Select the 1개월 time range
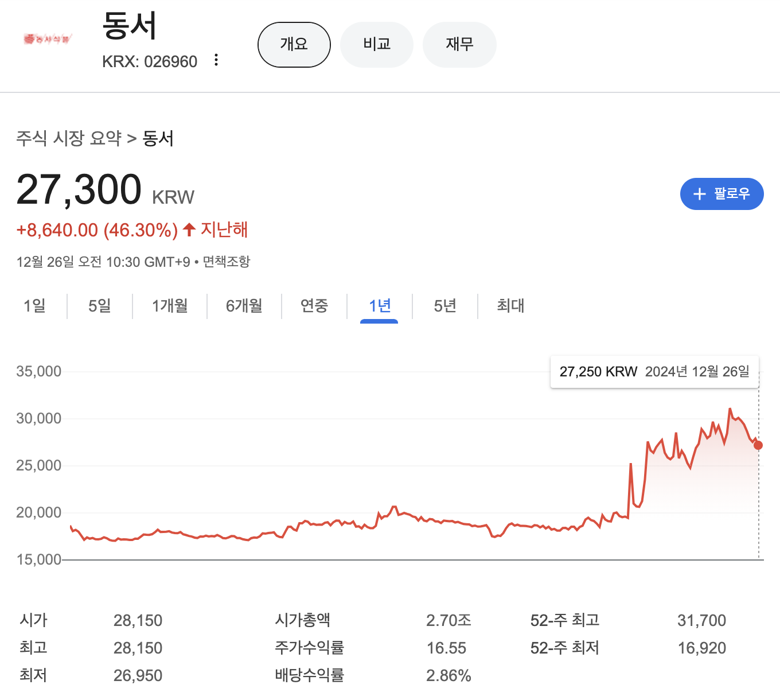This screenshot has width=780, height=700. tap(170, 306)
